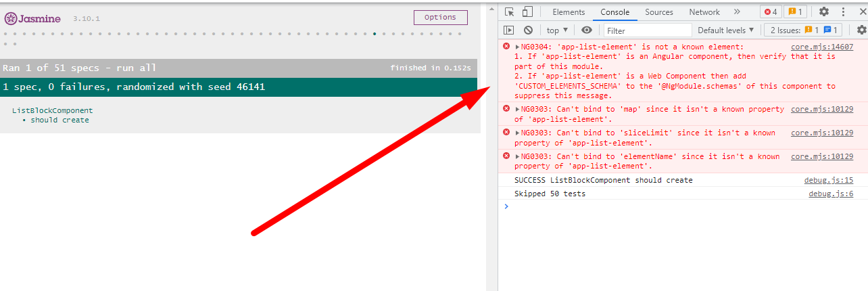The image size is (868, 291).
Task: Open the console settings gear icon
Action: pyautogui.click(x=861, y=30)
